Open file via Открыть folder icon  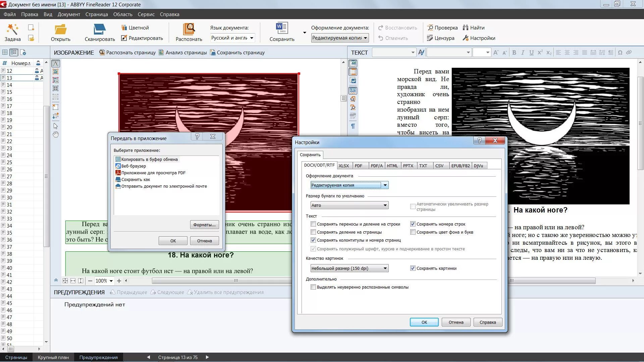click(60, 29)
